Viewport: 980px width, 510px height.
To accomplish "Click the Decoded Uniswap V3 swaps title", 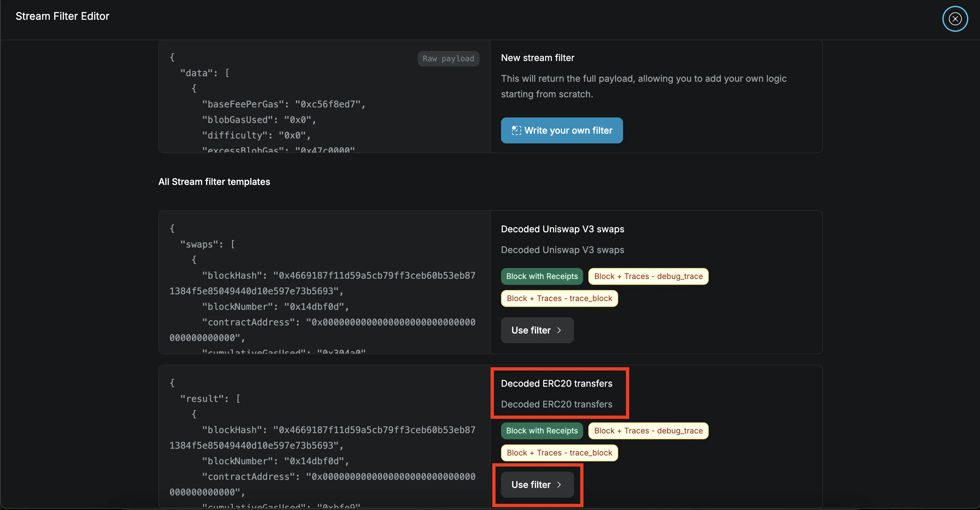I will click(562, 229).
